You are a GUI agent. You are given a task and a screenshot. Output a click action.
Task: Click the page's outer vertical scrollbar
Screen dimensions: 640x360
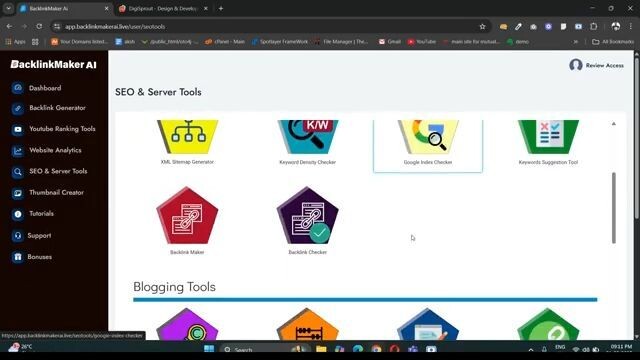(637, 139)
